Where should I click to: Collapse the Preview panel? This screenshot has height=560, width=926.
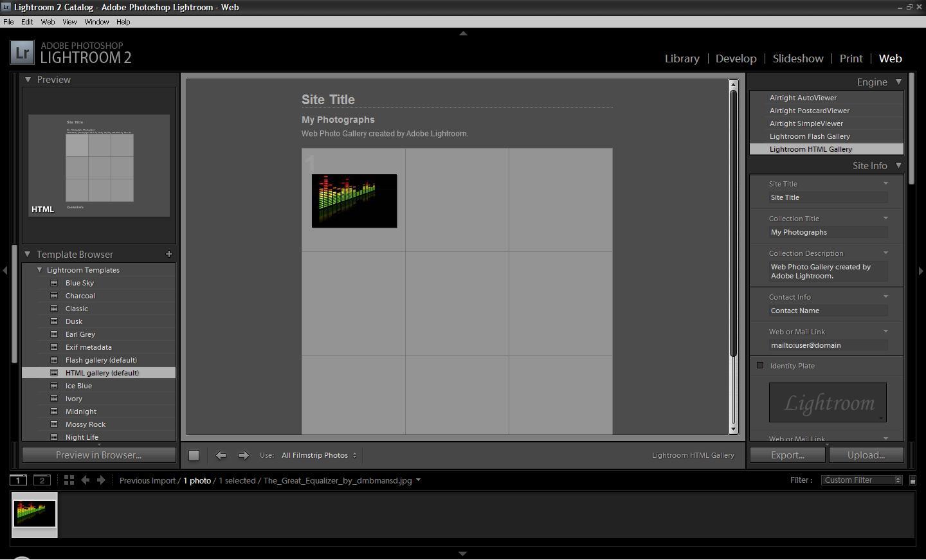click(28, 80)
